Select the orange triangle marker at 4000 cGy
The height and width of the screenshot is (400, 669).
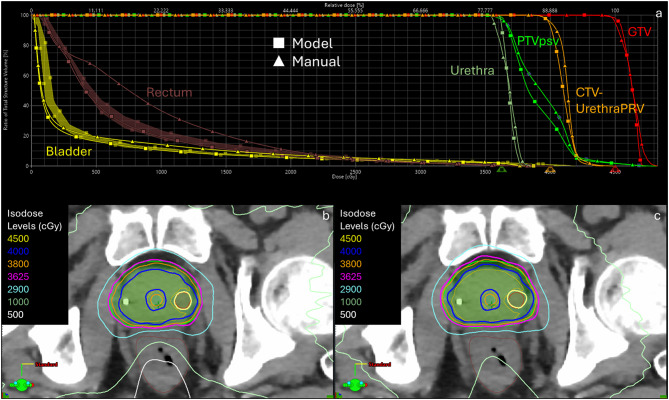pyautogui.click(x=550, y=170)
